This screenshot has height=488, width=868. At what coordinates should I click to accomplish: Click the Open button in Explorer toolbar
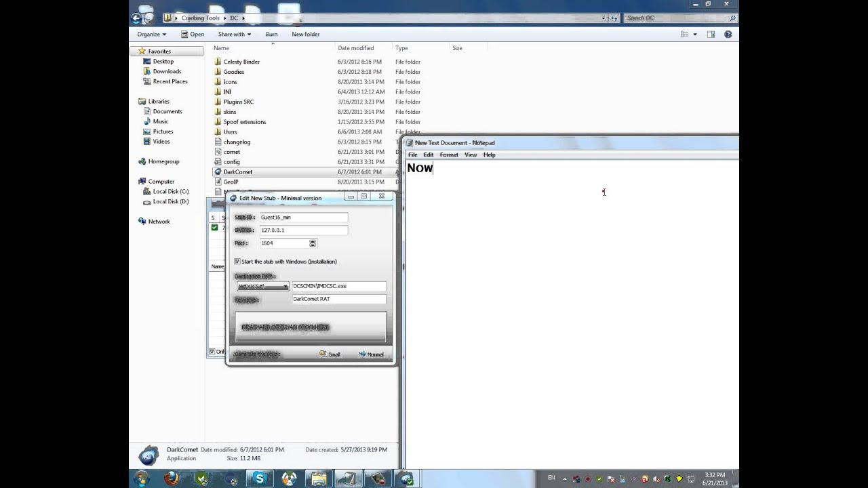click(x=193, y=34)
